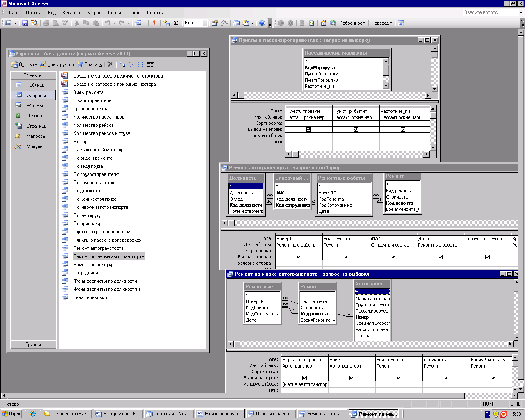Click the Totals sigma icon
The width and height of the screenshot is (525, 420).
pos(176,23)
